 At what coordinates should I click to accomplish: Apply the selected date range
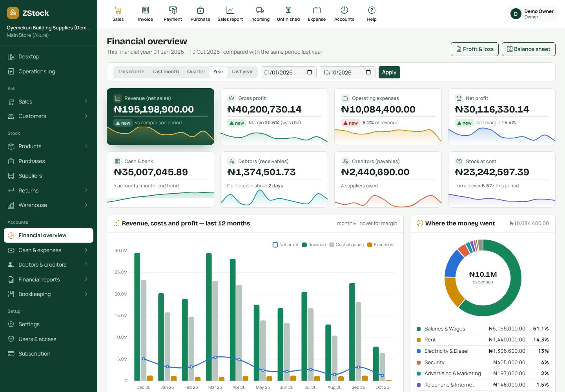click(389, 72)
